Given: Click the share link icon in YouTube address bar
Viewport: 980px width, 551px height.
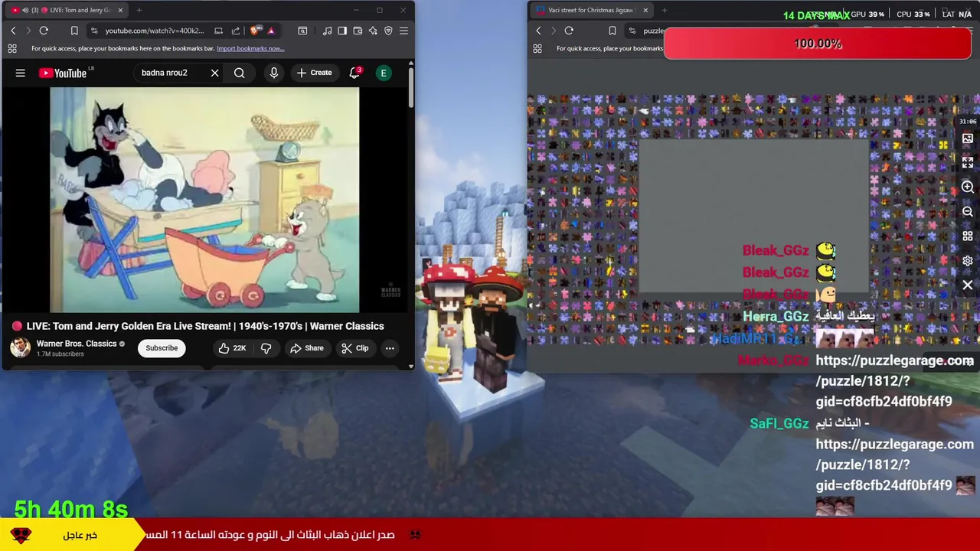Looking at the screenshot, I should click(235, 31).
